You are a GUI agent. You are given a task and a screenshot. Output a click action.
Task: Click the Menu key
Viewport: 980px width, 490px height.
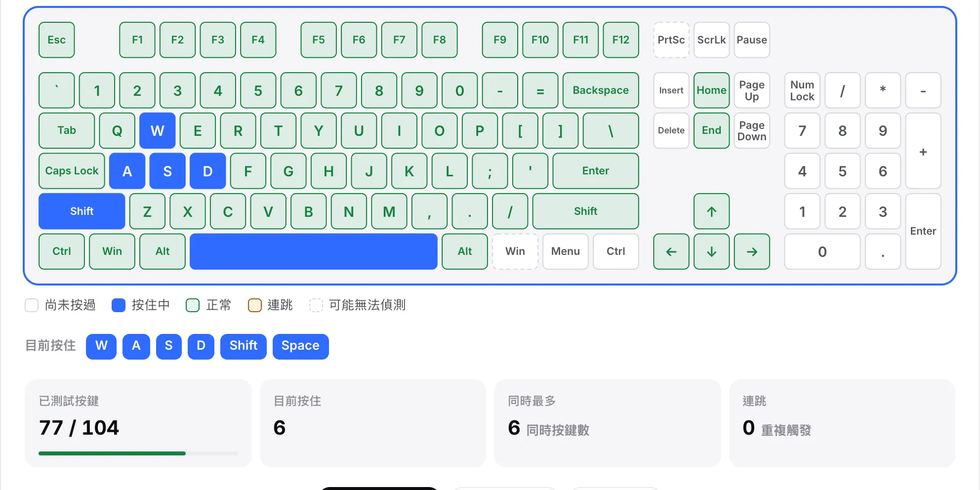click(566, 251)
